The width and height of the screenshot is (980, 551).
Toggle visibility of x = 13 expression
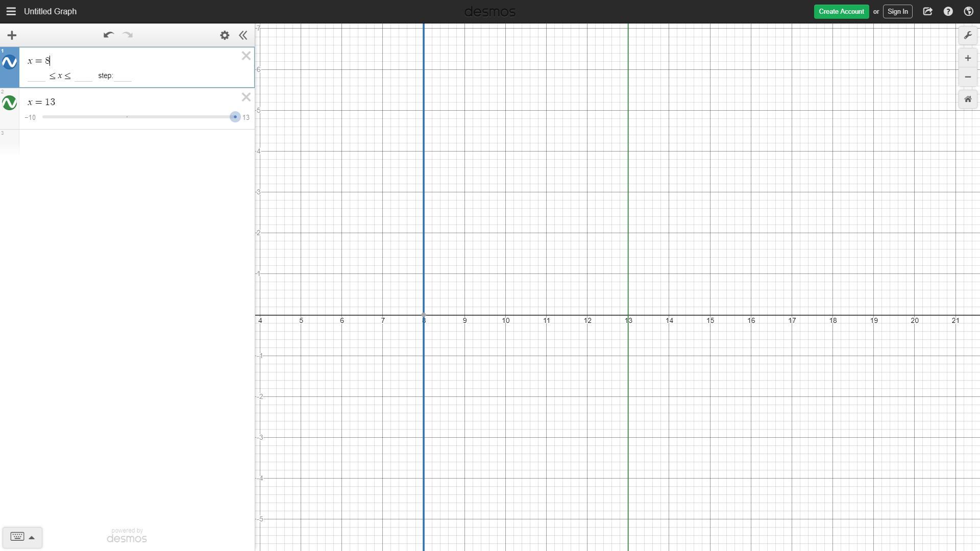[10, 103]
